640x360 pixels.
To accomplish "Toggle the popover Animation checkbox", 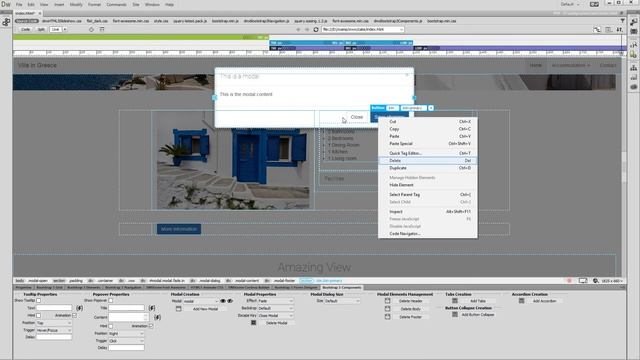I will [x=151, y=326].
